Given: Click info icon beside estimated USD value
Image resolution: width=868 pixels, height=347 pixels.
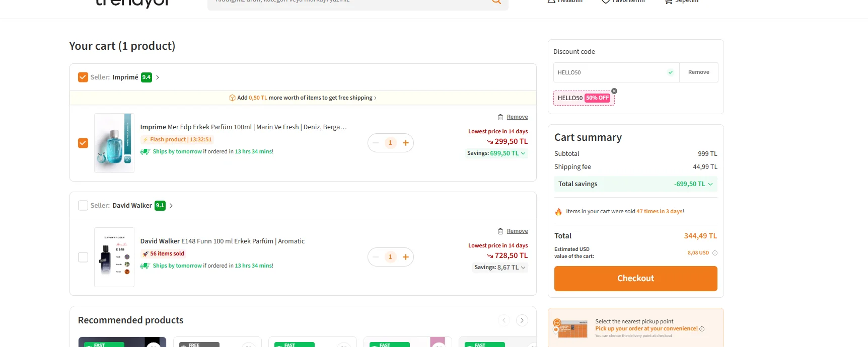Looking at the screenshot, I should [715, 253].
